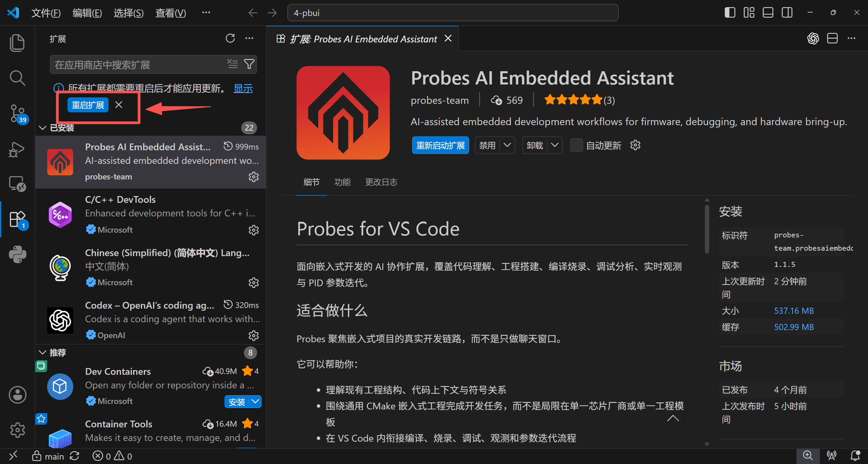The height and width of the screenshot is (464, 868).
Task: Open broadcast icon in status bar
Action: point(832,456)
